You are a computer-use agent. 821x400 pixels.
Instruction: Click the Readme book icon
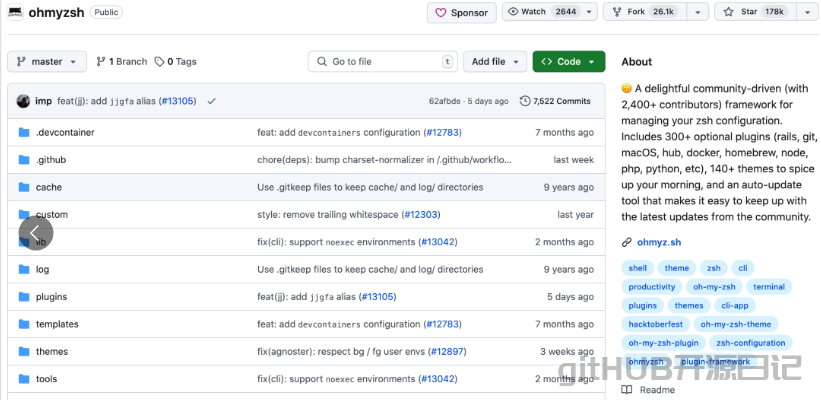pos(626,390)
